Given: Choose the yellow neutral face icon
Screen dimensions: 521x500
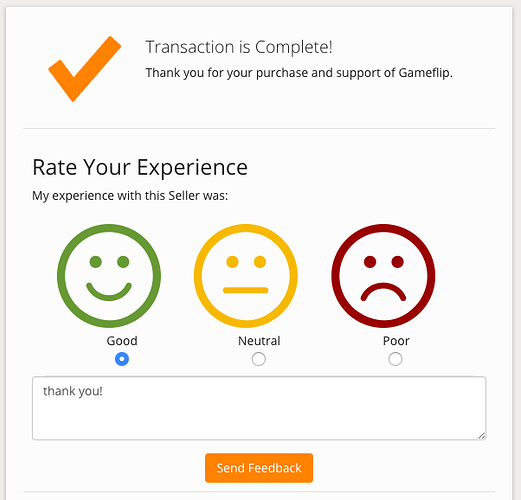Looking at the screenshot, I should click(246, 276).
